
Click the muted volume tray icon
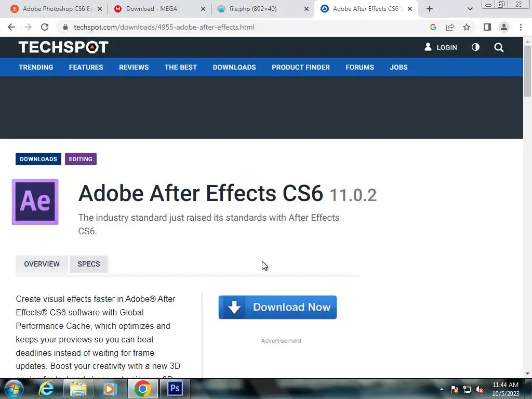point(479,389)
